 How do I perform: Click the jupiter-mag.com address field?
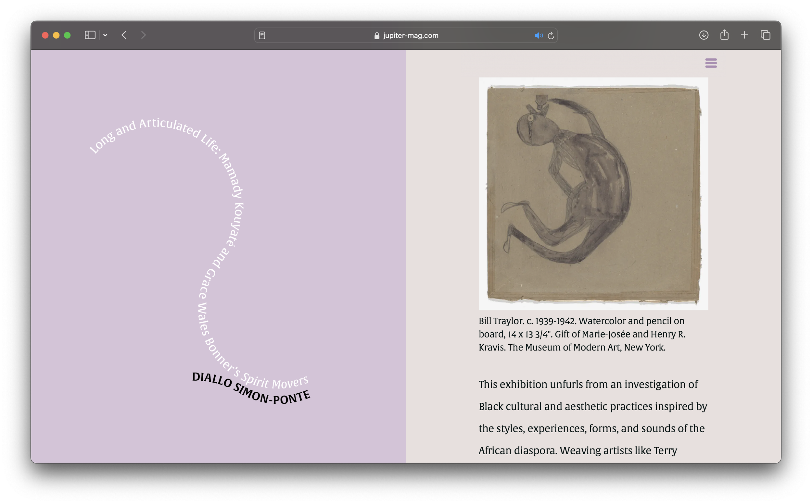click(406, 35)
